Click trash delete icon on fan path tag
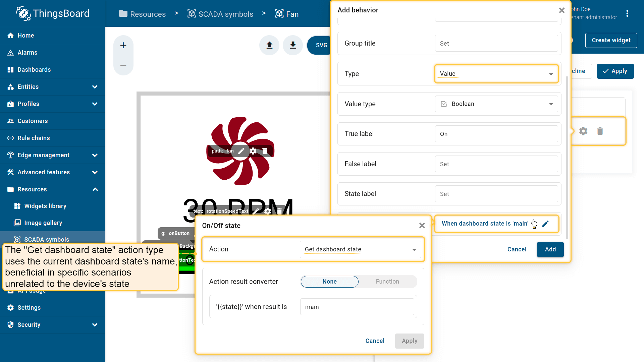 [265, 151]
